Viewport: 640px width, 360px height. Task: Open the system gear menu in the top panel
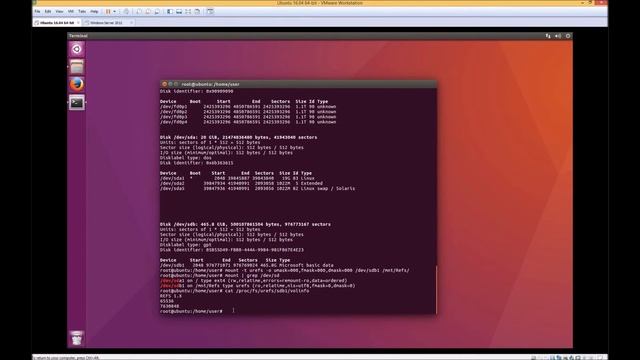click(568, 36)
